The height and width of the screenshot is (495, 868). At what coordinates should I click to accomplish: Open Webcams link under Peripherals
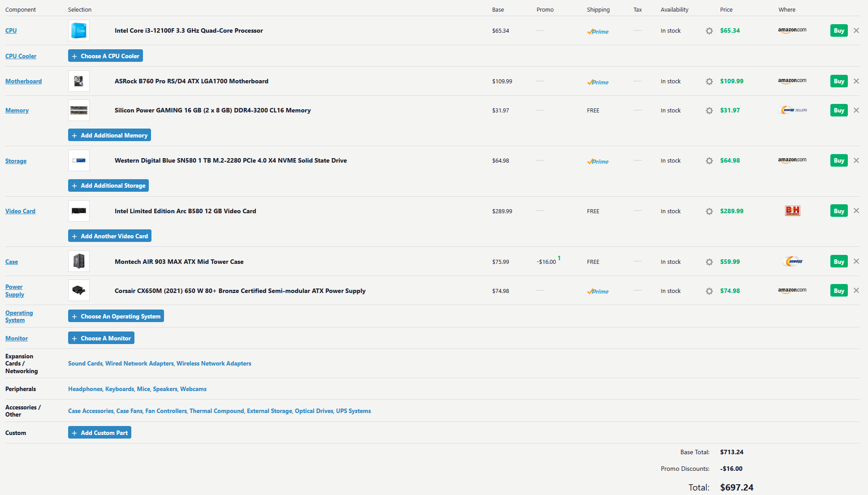click(193, 389)
